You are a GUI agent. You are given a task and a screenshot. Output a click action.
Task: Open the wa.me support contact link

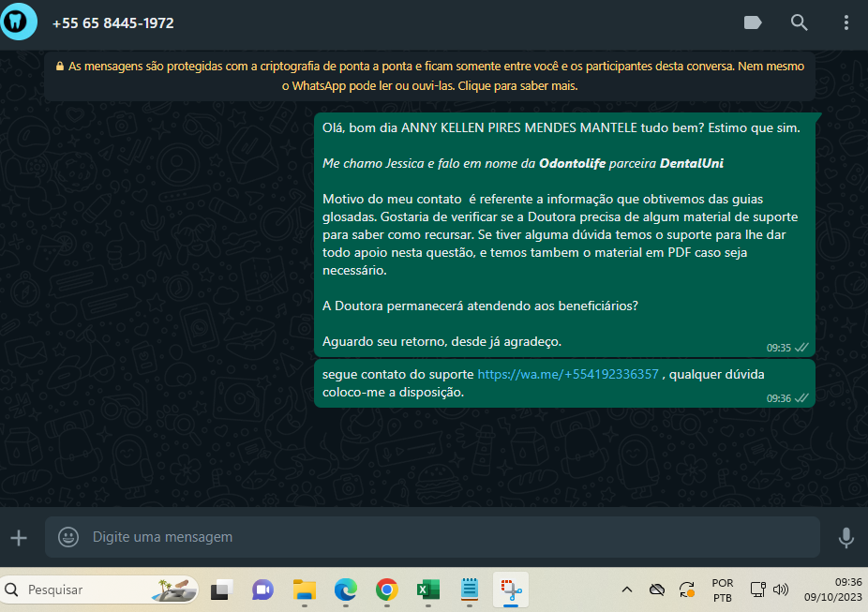click(x=568, y=375)
